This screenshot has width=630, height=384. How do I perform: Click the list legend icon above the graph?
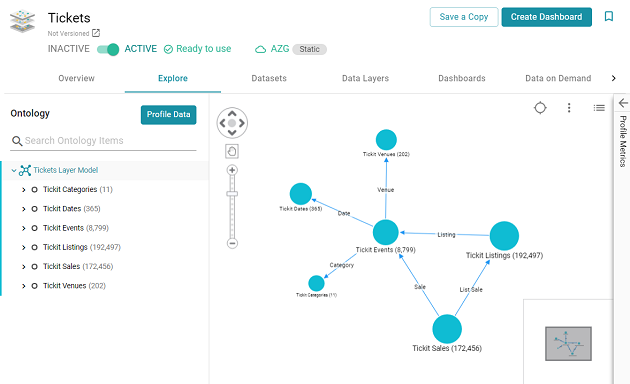(599, 108)
